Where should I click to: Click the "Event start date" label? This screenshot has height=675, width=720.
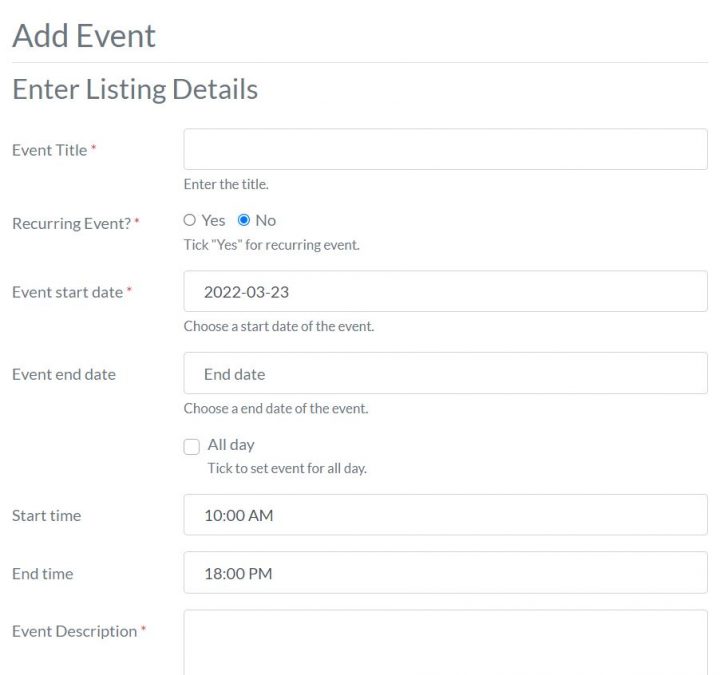tap(67, 292)
